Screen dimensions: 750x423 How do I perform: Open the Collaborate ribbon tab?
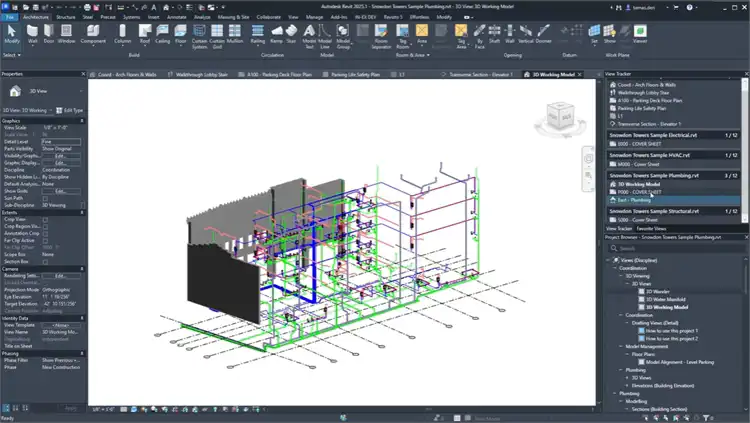[x=268, y=17]
